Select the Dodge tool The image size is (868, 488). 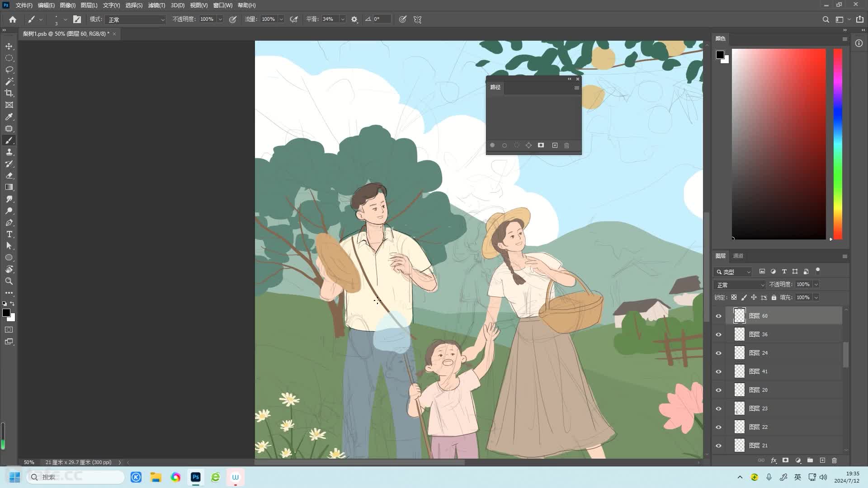[x=9, y=211]
